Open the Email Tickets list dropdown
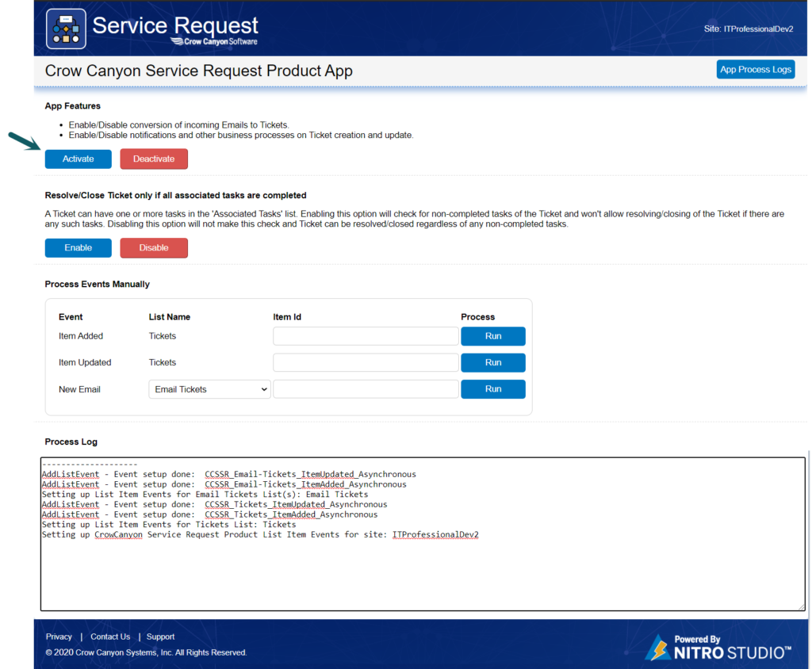This screenshot has height=669, width=812. [209, 389]
